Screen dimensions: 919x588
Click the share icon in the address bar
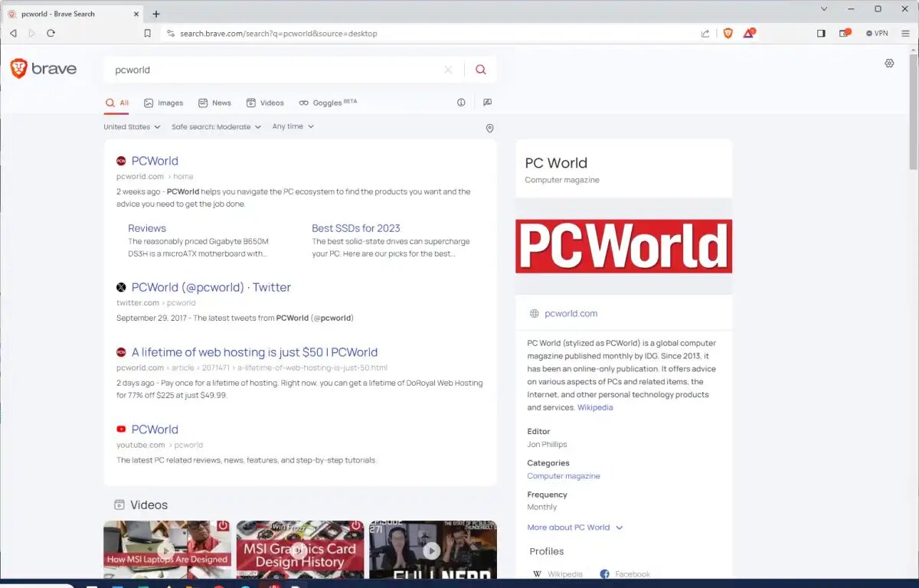click(705, 33)
